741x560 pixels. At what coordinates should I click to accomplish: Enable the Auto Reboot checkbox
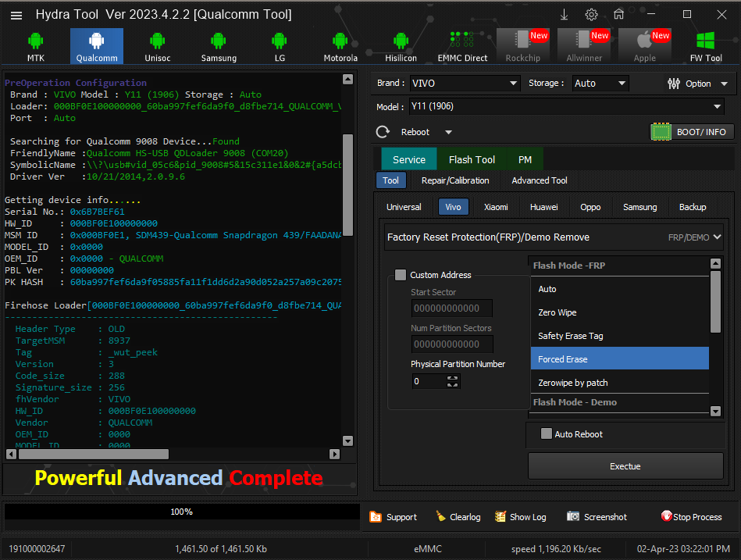(x=547, y=433)
